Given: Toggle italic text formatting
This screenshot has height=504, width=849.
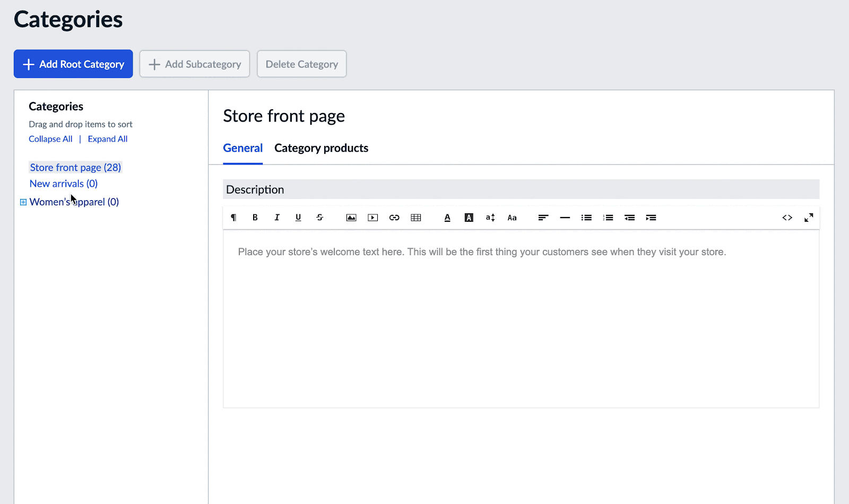Looking at the screenshot, I should tap(276, 218).
